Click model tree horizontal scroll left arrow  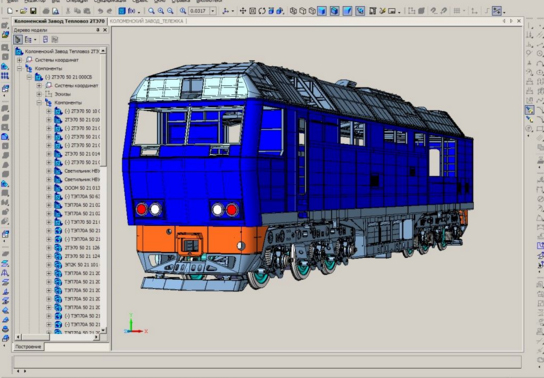pos(18,337)
